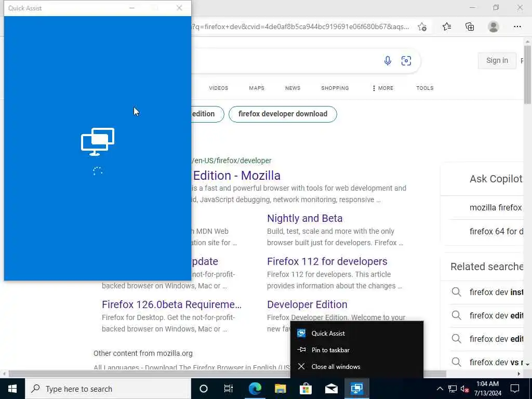532x399 pixels.
Task: Open the Windows Start menu
Action: coord(12,389)
